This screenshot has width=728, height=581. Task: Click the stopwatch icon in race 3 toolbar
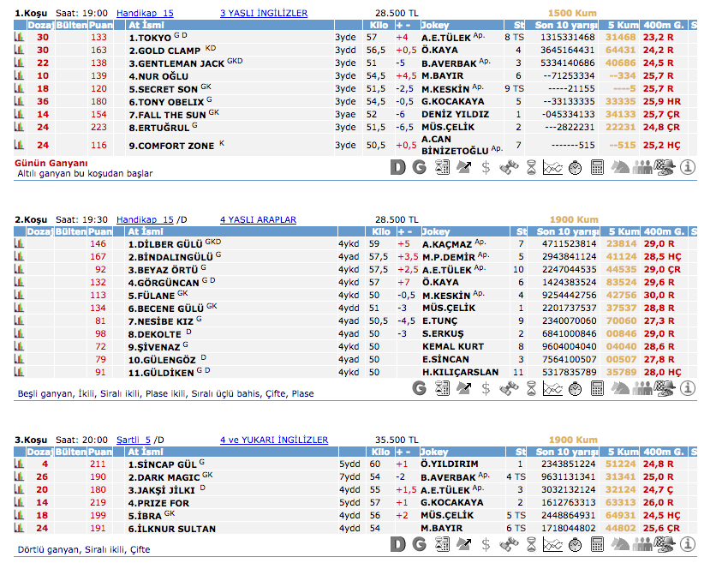[x=576, y=544]
